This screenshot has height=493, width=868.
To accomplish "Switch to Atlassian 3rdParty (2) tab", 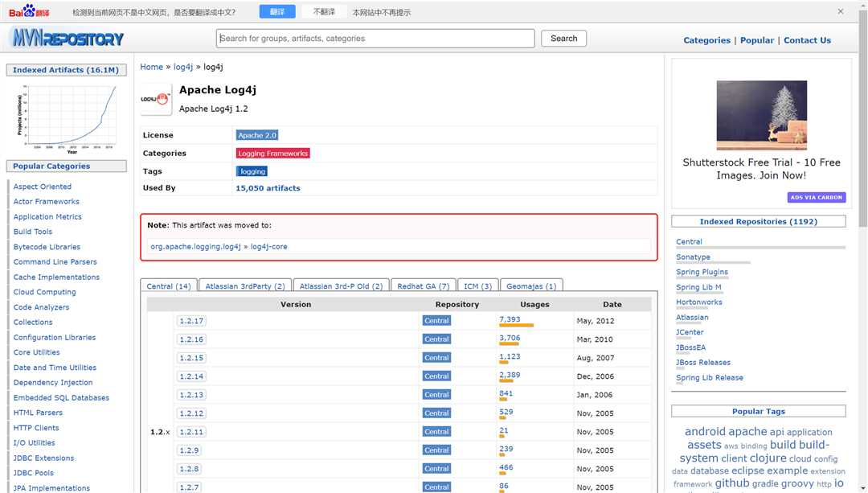I will pos(244,286).
